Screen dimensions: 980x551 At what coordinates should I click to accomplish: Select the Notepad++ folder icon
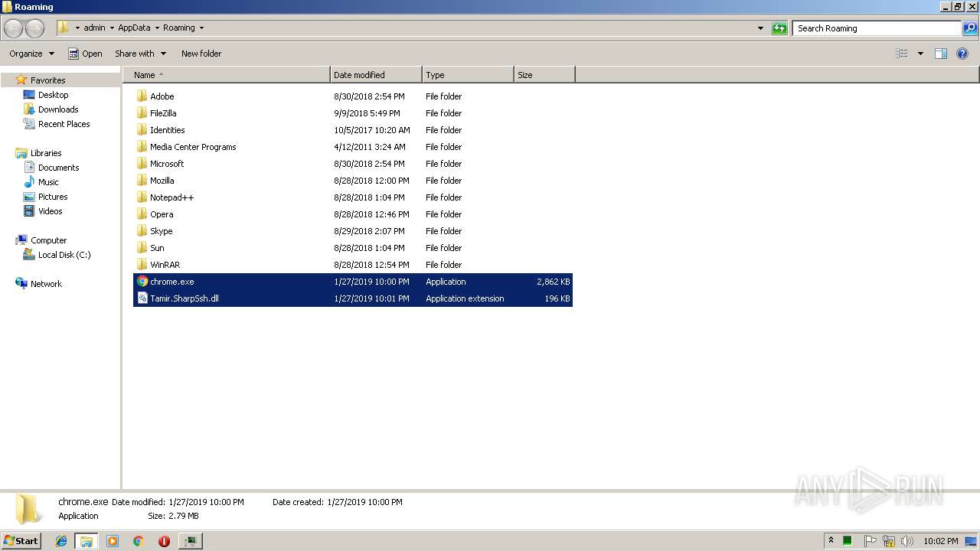[142, 197]
